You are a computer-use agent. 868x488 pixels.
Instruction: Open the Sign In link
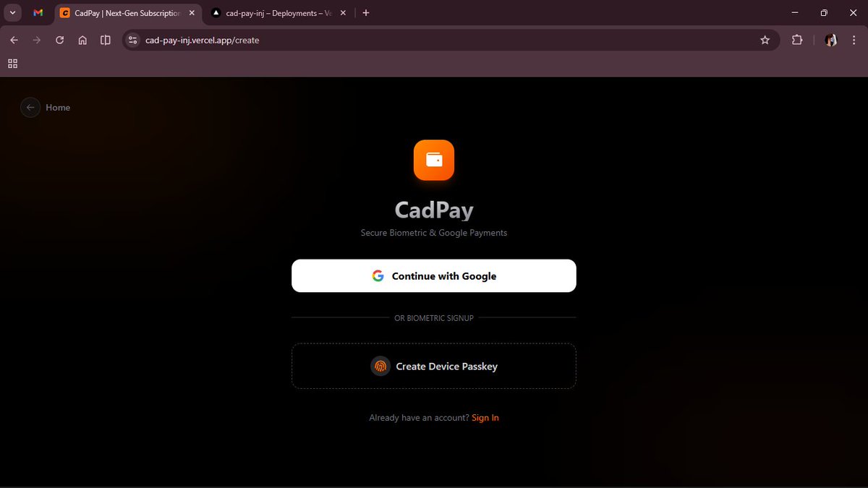coord(485,418)
